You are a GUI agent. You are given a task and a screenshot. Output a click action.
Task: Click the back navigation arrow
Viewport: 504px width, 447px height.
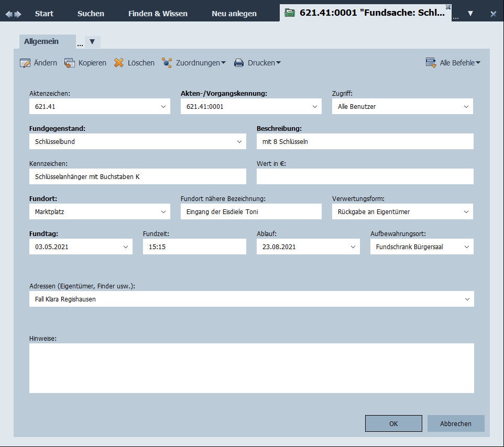point(9,14)
